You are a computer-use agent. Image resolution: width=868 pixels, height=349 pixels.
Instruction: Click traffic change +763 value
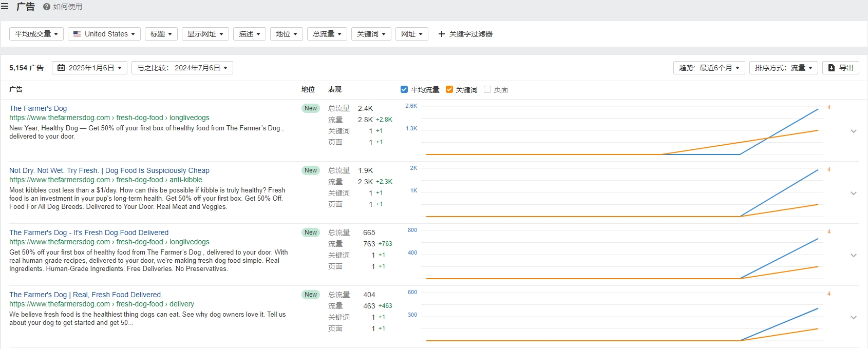pos(385,244)
